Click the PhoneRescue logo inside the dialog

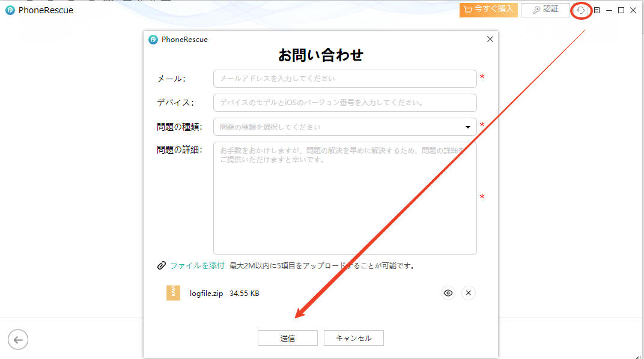(x=152, y=39)
